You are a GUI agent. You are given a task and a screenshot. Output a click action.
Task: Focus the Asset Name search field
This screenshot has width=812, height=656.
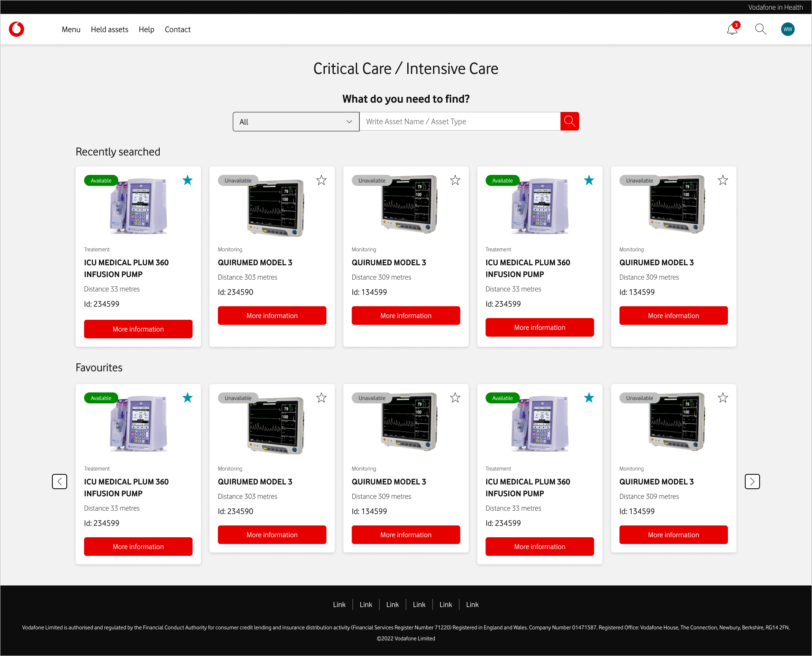(460, 122)
